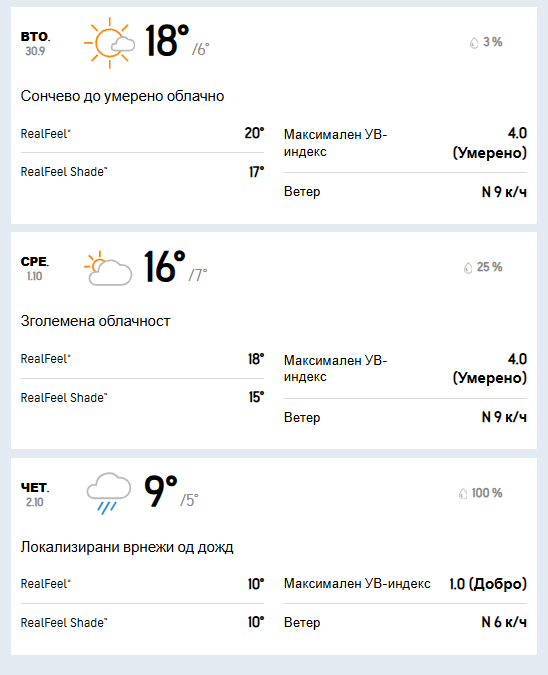The height and width of the screenshot is (675, 548).
Task: Click the RealFeel 18° row for Wednesday
Action: click(x=142, y=359)
